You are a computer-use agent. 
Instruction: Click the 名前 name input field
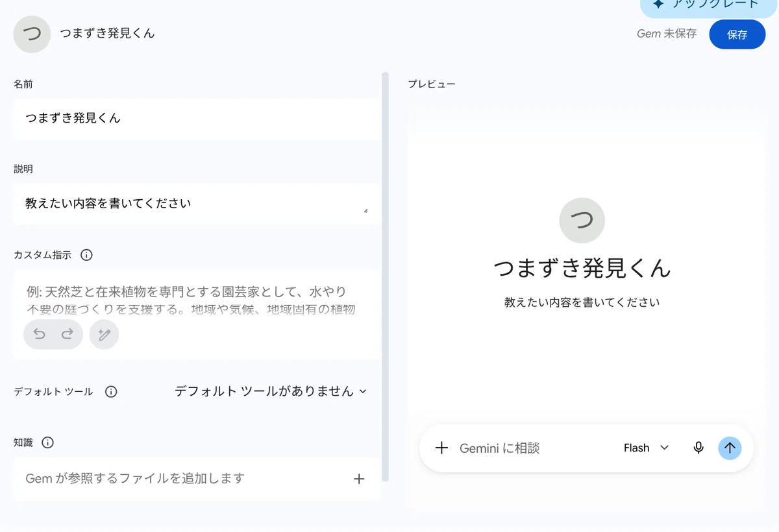click(197, 118)
